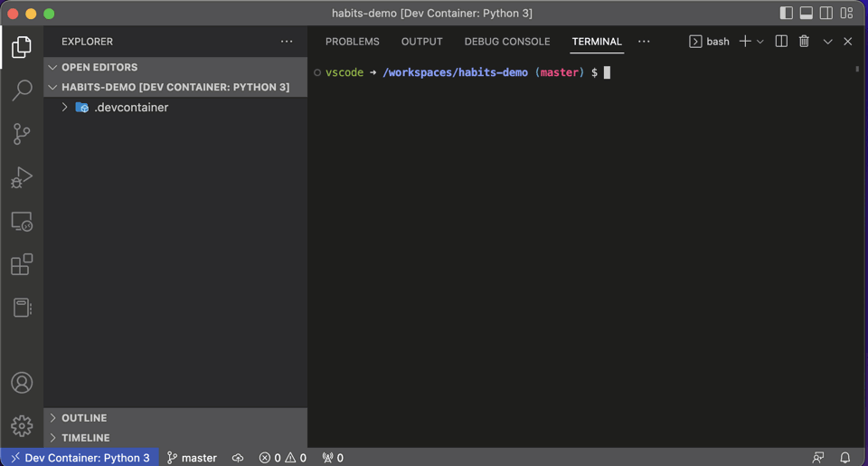Split the terminal
The width and height of the screenshot is (868, 466).
[781, 42]
